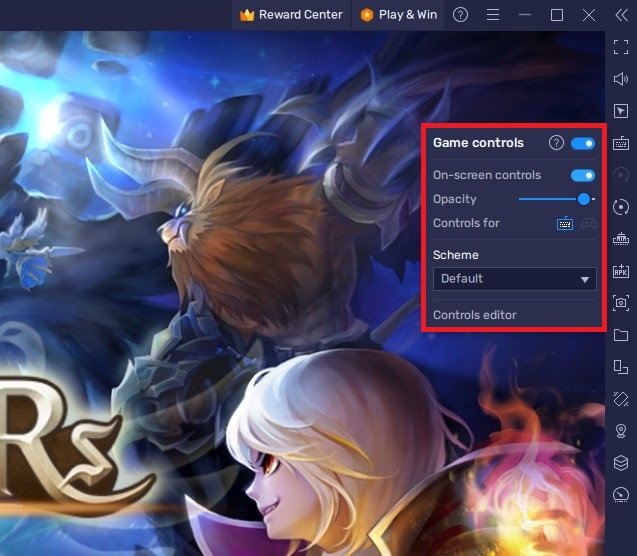This screenshot has width=637, height=556.
Task: Open the hamburger menu
Action: 493,15
